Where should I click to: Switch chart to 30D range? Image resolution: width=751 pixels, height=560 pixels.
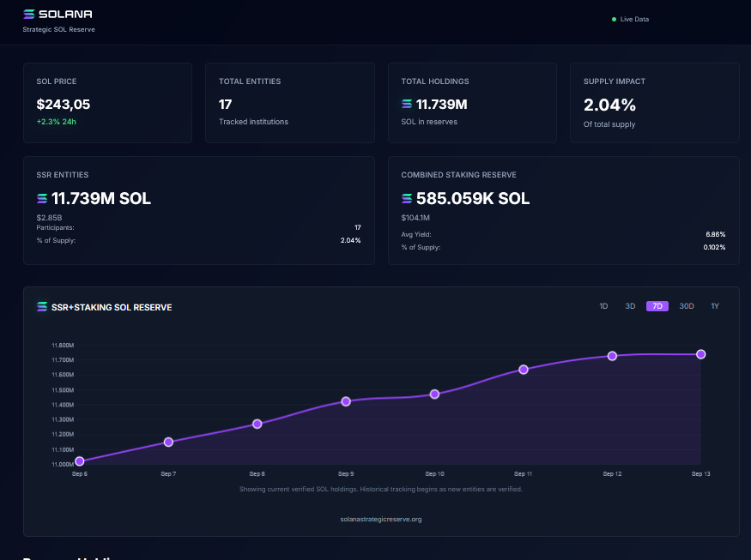click(x=687, y=306)
